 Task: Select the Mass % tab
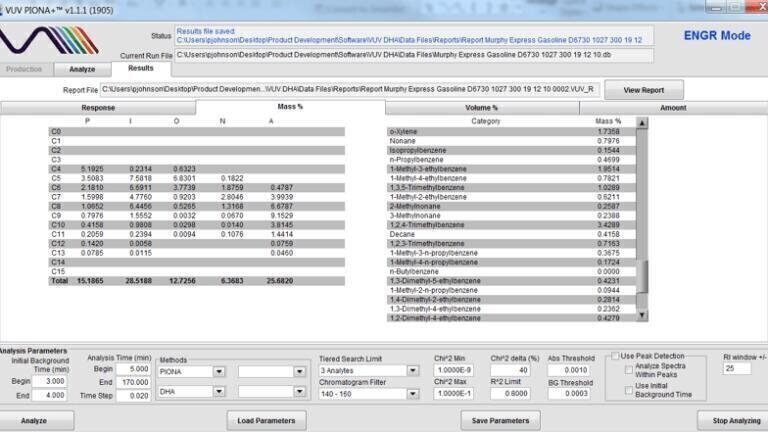coord(290,106)
